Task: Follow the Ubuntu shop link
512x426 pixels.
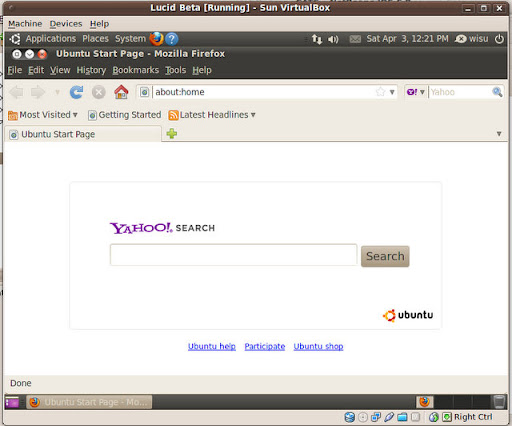Action: (x=318, y=346)
